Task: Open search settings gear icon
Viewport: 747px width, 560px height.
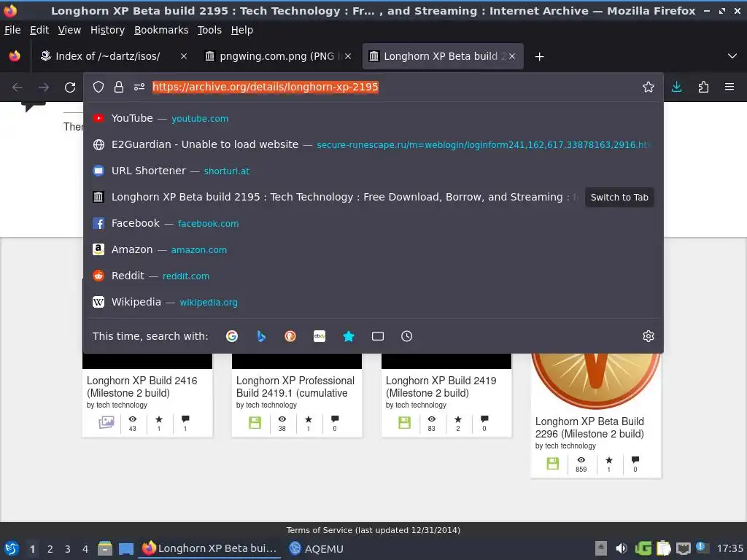Action: [649, 336]
